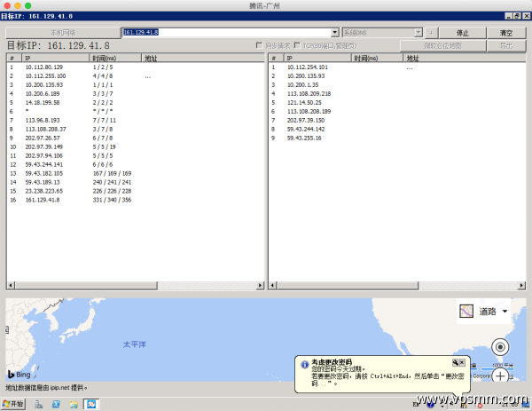Click the info icon in the balloon
532x411 pixels.
click(x=305, y=365)
